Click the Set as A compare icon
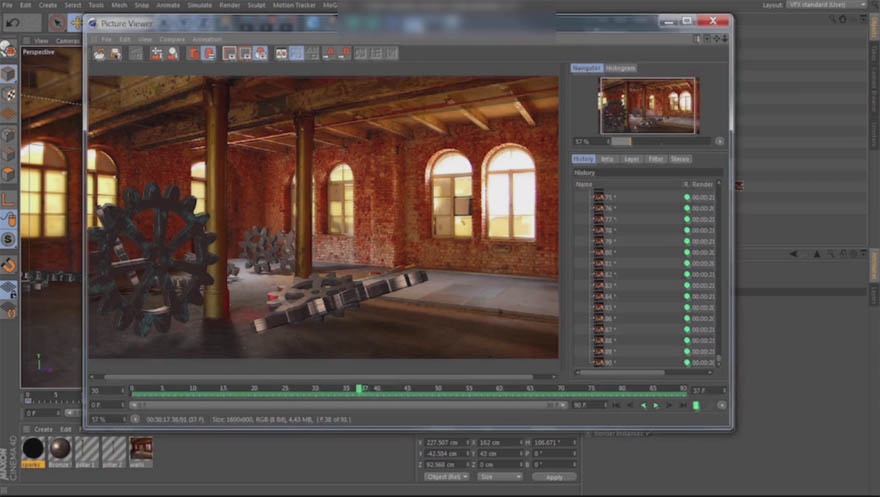This screenshot has height=497, width=880. coord(330,53)
